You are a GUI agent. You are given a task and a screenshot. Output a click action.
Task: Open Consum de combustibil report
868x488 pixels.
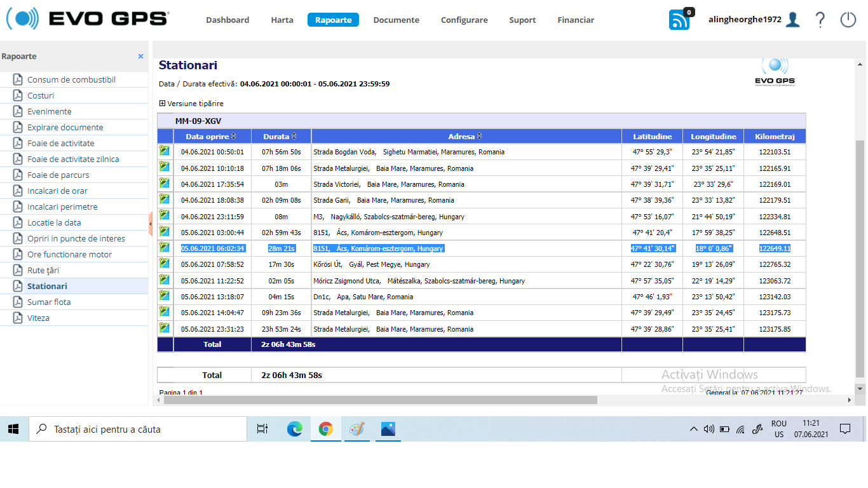pos(71,79)
